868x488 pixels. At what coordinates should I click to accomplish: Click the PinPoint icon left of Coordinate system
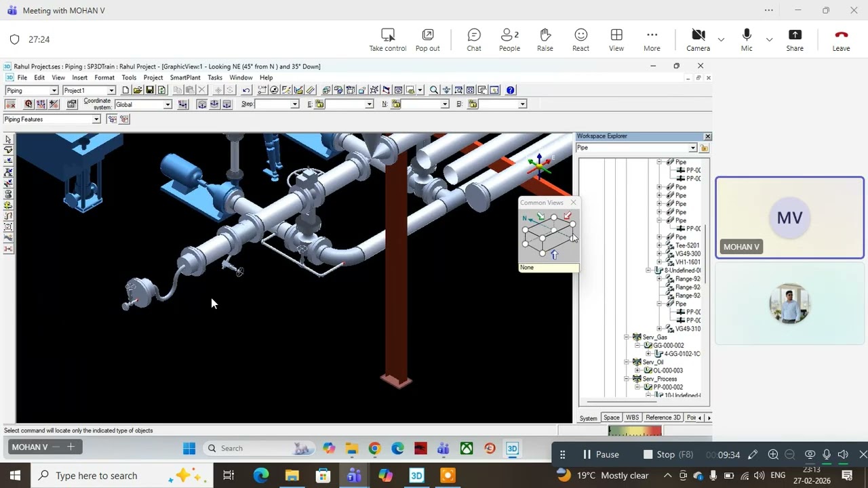coord(72,104)
